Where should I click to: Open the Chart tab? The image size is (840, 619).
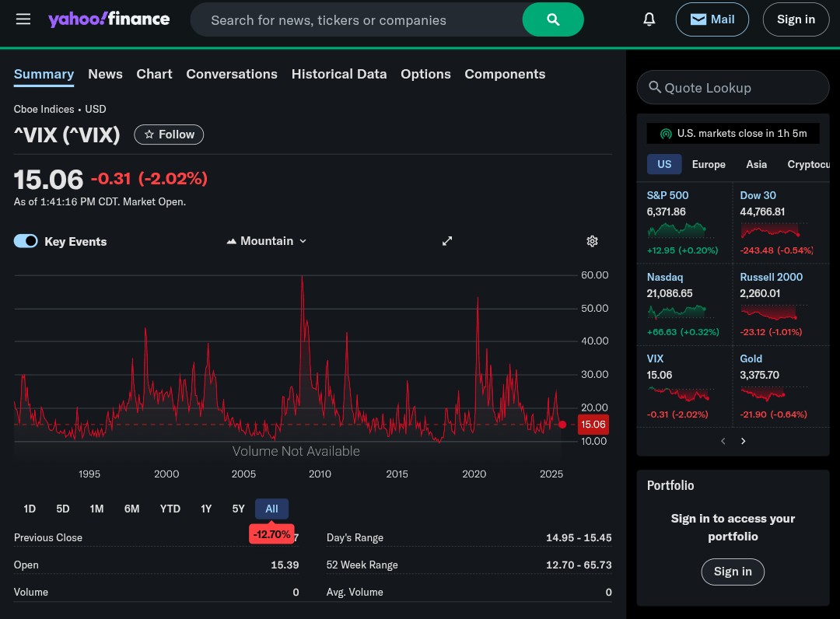(154, 75)
